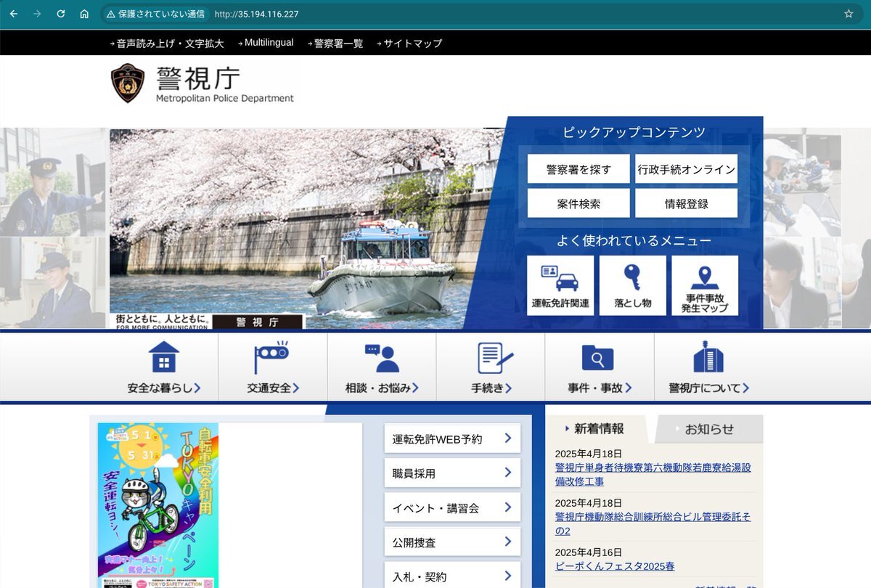Click the 行政手続オンライン button

[x=686, y=169]
